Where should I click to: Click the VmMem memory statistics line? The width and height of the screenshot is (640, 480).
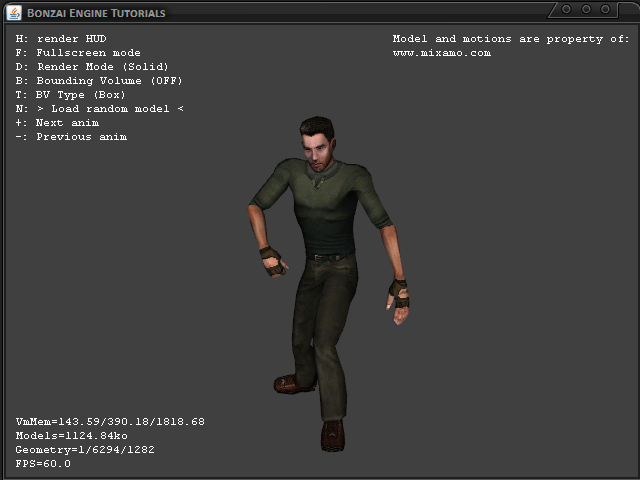point(110,422)
